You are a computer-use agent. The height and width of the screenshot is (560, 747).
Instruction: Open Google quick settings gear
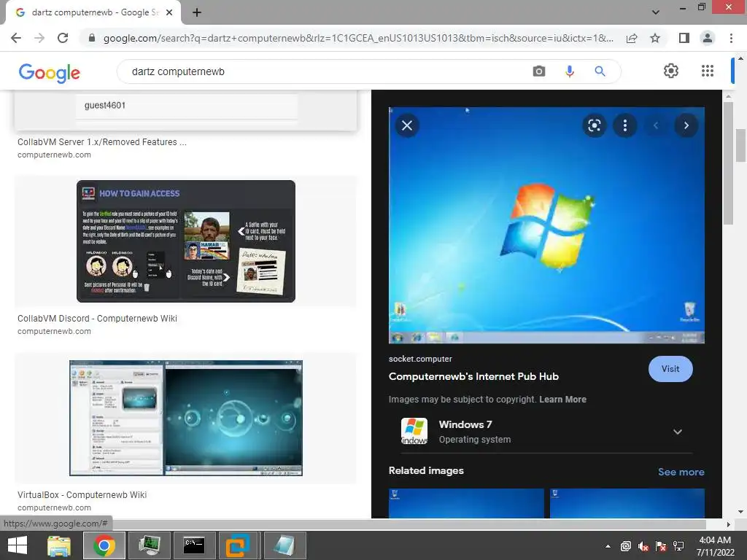point(671,71)
